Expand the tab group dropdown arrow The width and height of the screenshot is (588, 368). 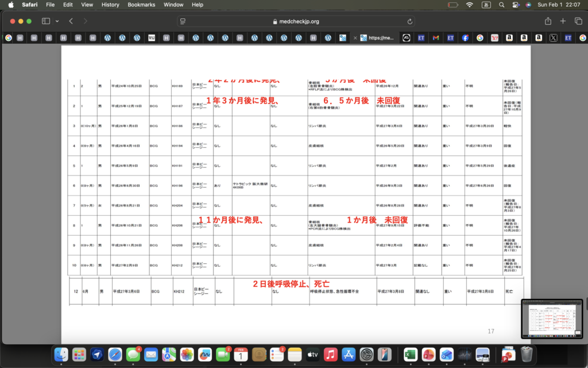click(57, 21)
